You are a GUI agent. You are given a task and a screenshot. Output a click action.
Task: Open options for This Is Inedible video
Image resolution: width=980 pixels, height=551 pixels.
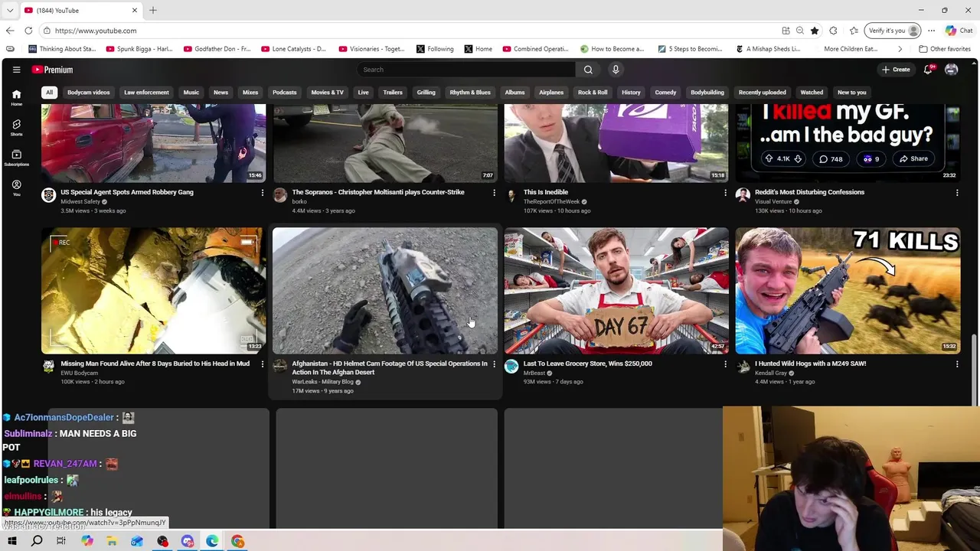coord(725,193)
